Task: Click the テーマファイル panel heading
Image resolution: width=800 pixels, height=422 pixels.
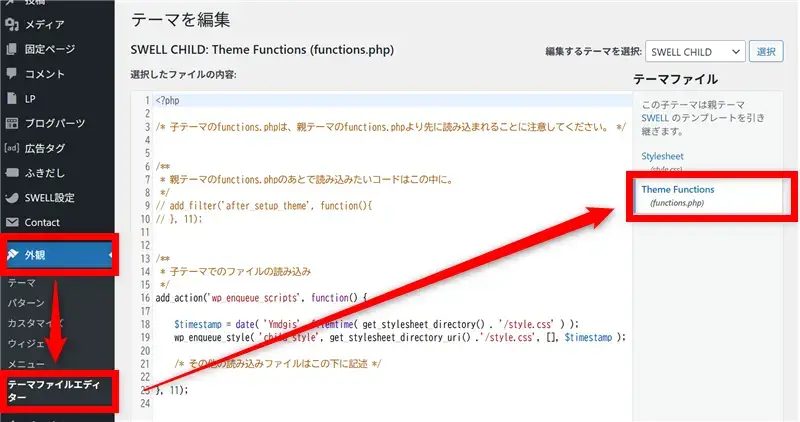Action: click(x=676, y=79)
